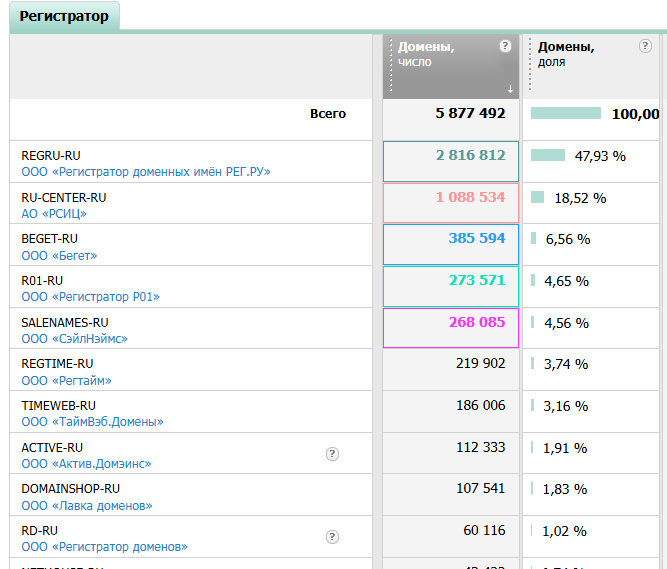Click help icon in Домены число header
The image size is (667, 569).
point(505,46)
